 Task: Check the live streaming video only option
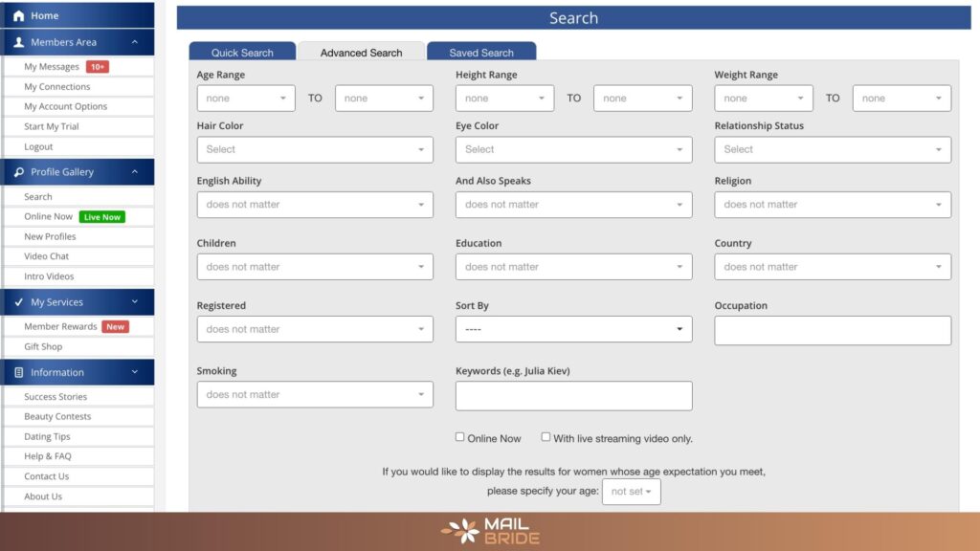pos(546,436)
